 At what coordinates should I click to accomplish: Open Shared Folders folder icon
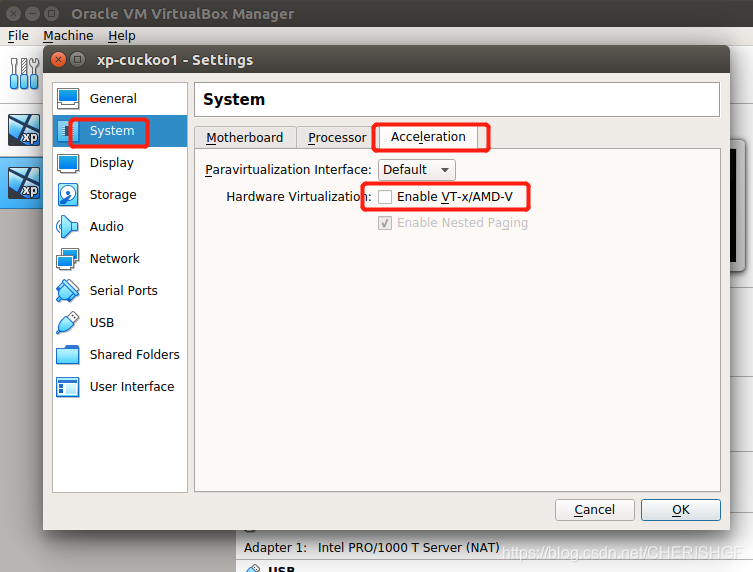coord(68,355)
